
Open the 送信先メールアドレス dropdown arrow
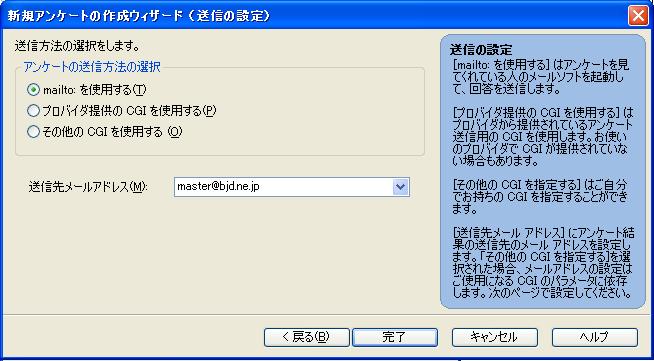400,187
